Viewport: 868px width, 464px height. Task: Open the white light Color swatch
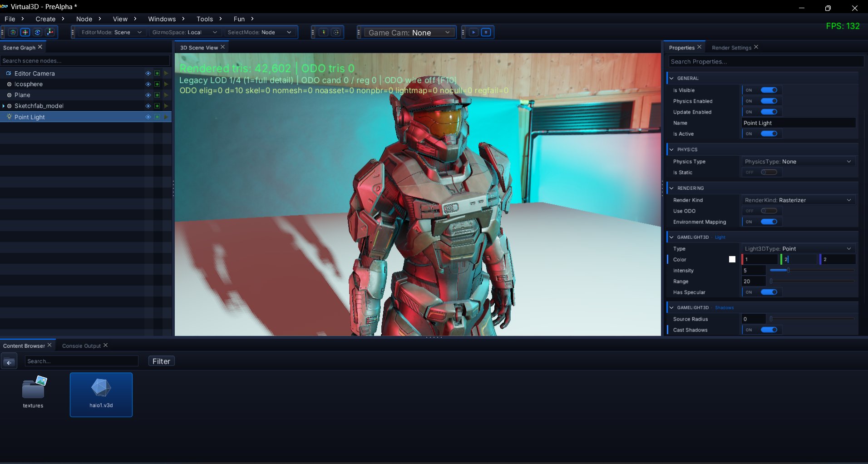point(732,259)
